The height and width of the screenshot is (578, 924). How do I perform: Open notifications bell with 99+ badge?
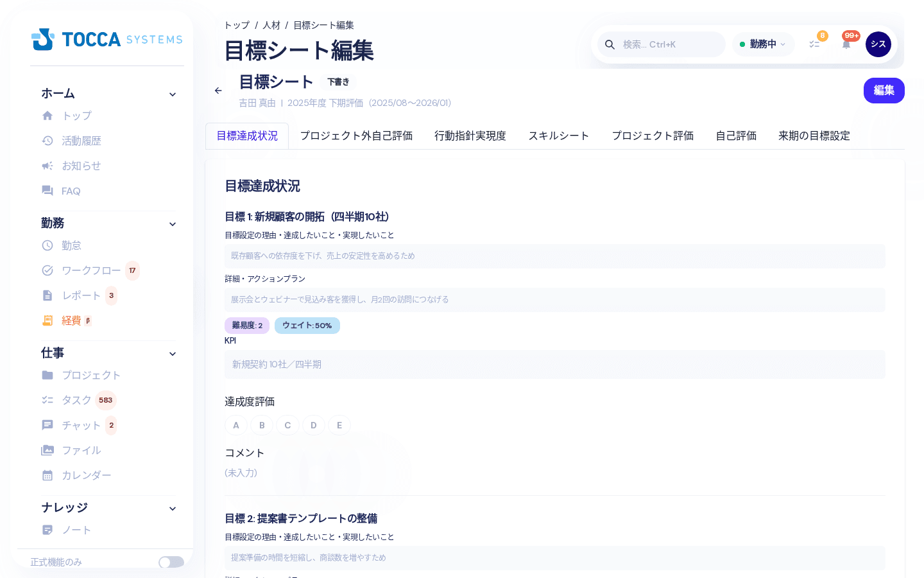click(846, 44)
